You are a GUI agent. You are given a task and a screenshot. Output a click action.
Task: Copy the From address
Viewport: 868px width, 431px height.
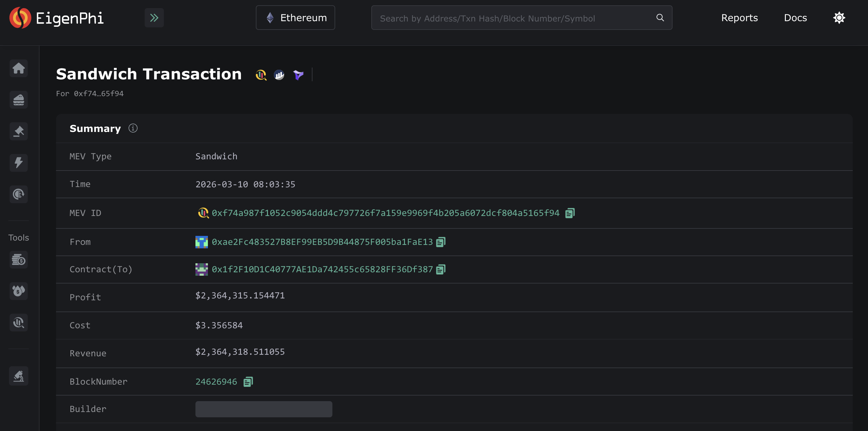point(441,242)
